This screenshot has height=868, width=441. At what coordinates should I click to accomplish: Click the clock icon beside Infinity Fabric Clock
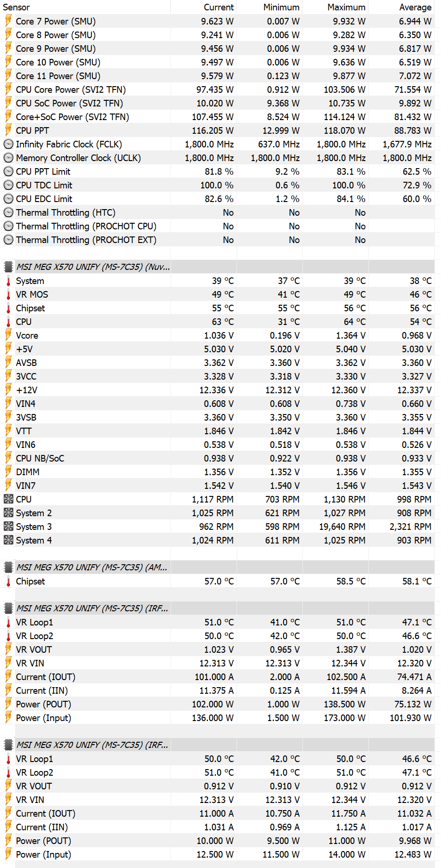[x=8, y=144]
